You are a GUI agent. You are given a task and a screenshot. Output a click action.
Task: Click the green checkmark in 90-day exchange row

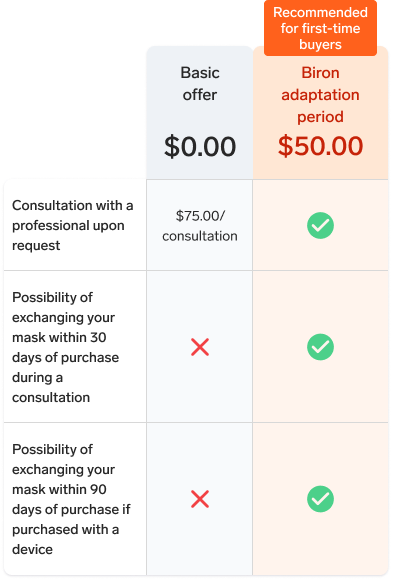coord(320,499)
